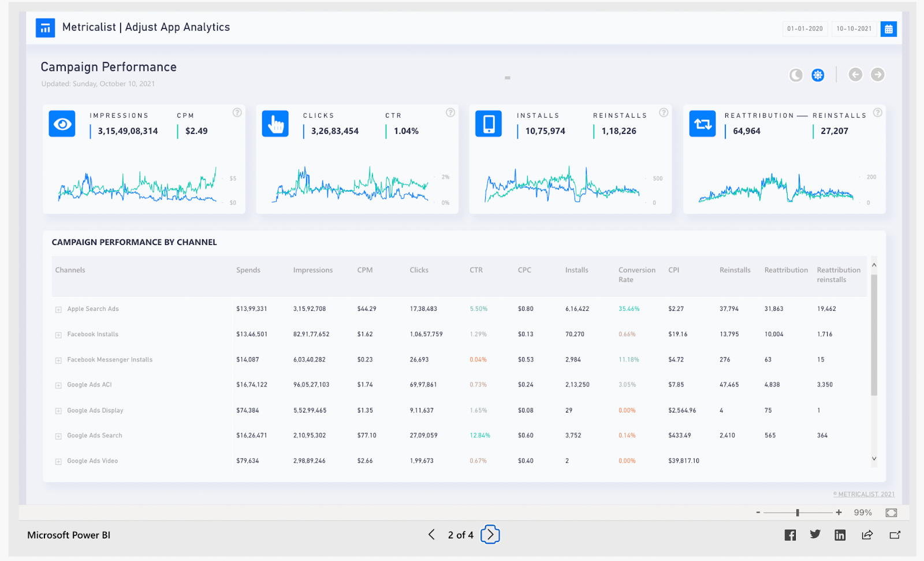Adjust the zoom slider in the footer
This screenshot has width=924, height=561.
point(797,512)
